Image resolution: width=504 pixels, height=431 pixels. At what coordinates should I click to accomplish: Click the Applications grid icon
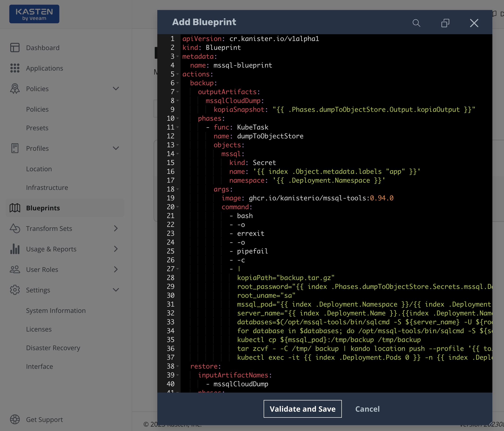click(x=15, y=68)
